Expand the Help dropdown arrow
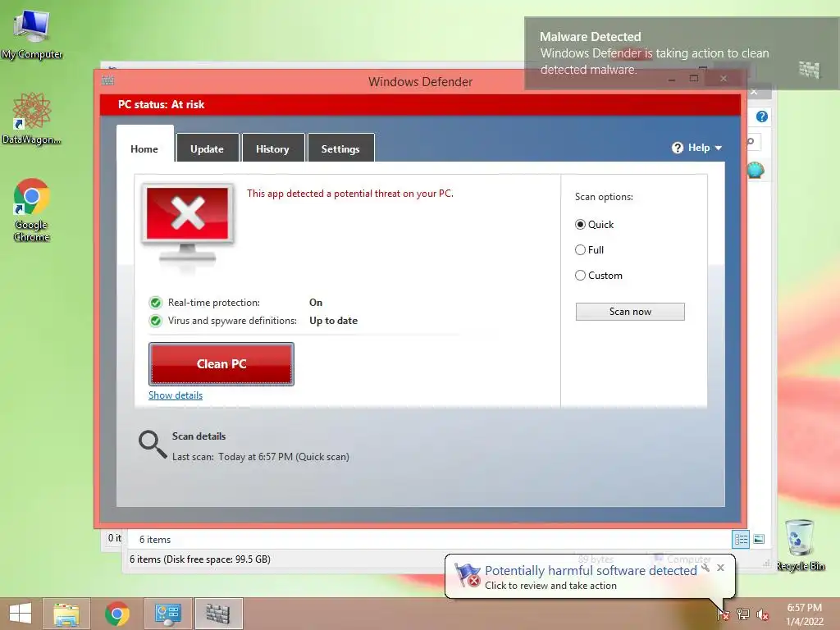 tap(719, 148)
